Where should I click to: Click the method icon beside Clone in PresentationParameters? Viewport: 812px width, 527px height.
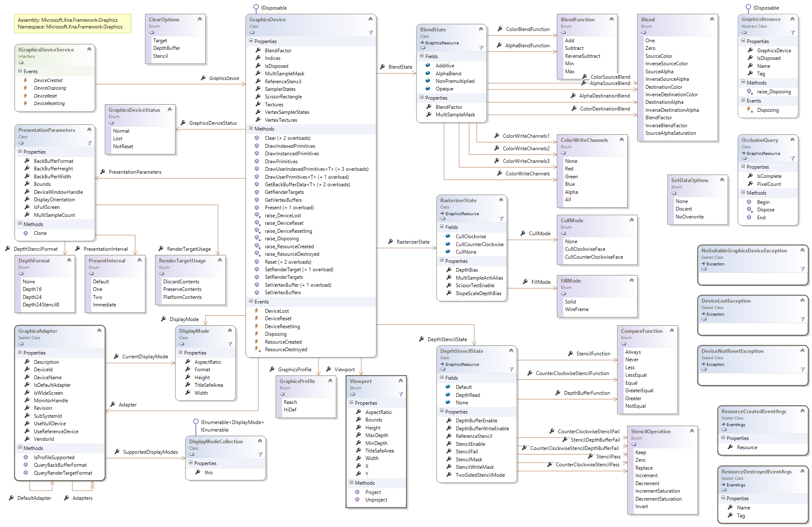(26, 233)
